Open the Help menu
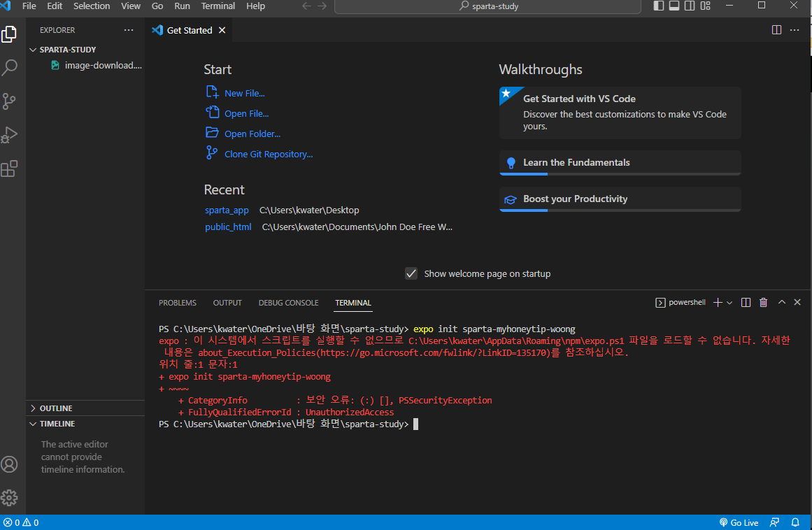Viewport: 812px width, 530px height. [255, 6]
